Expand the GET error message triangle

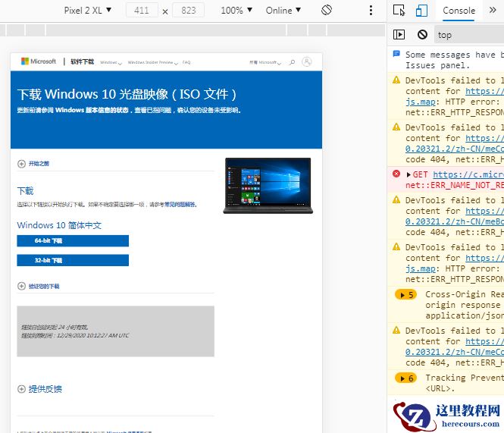(x=409, y=174)
